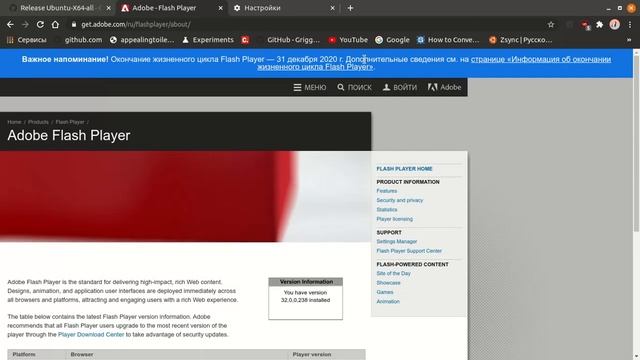Open the Extensions puzzle-piece menu
Screen dimensions: 640x360
[x=600, y=24]
